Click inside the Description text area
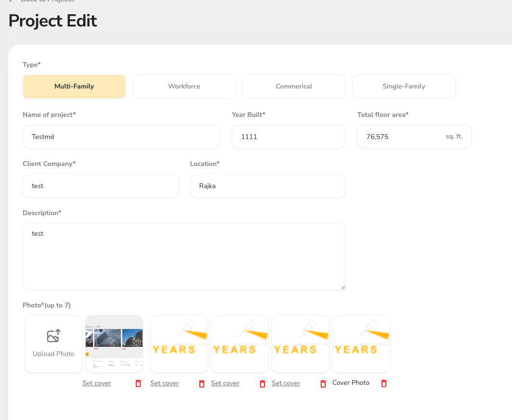The image size is (512, 420). point(184,256)
